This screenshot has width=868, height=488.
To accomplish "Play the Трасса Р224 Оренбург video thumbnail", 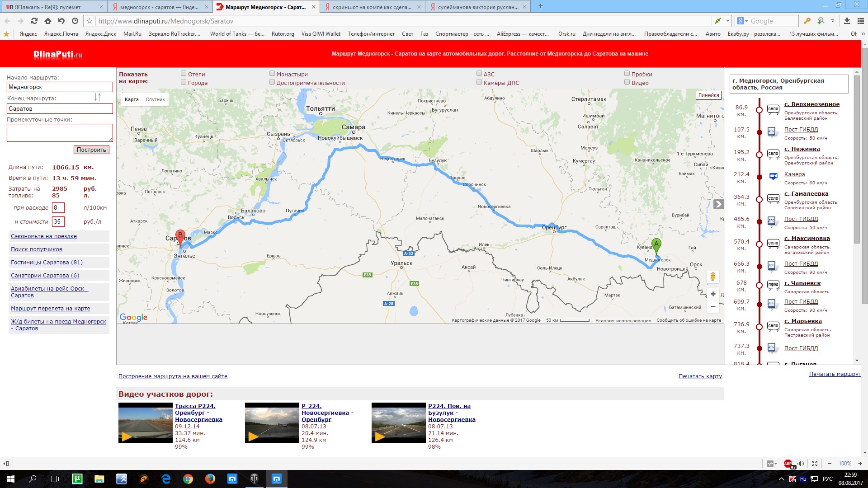I will 146,423.
